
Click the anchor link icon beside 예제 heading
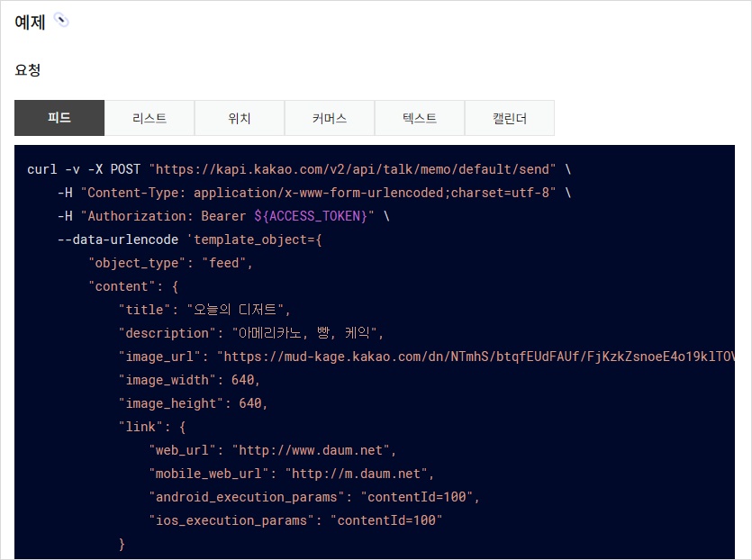[x=61, y=20]
